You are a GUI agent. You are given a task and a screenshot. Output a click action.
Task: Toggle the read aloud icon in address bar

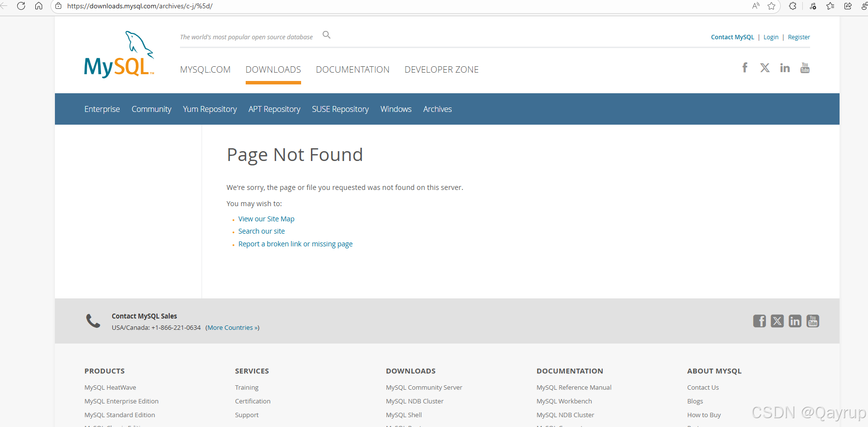pyautogui.click(x=756, y=6)
